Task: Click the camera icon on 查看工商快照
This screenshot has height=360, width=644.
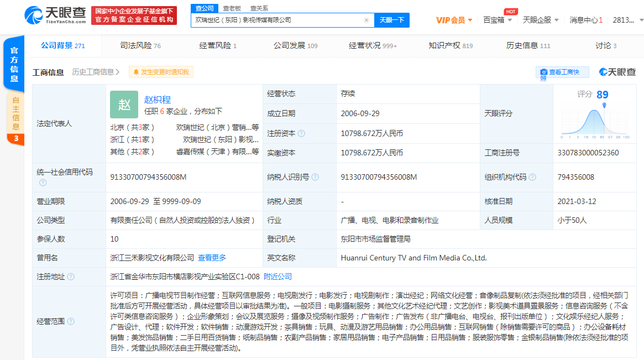Action: tap(544, 72)
